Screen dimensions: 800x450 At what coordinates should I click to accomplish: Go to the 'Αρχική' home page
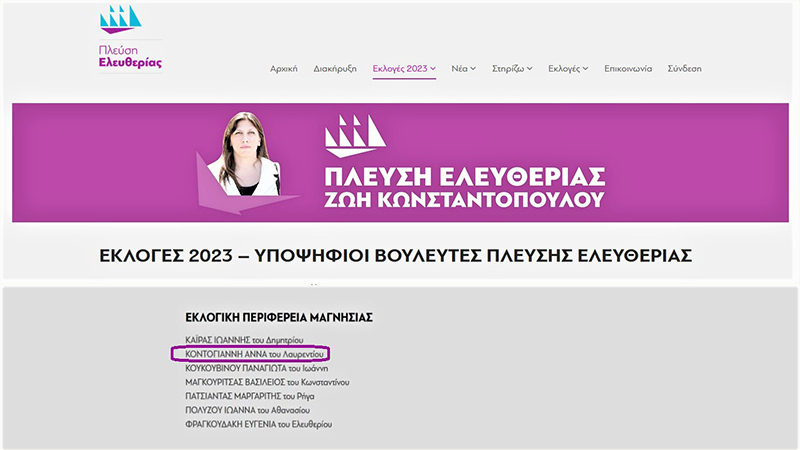(284, 69)
